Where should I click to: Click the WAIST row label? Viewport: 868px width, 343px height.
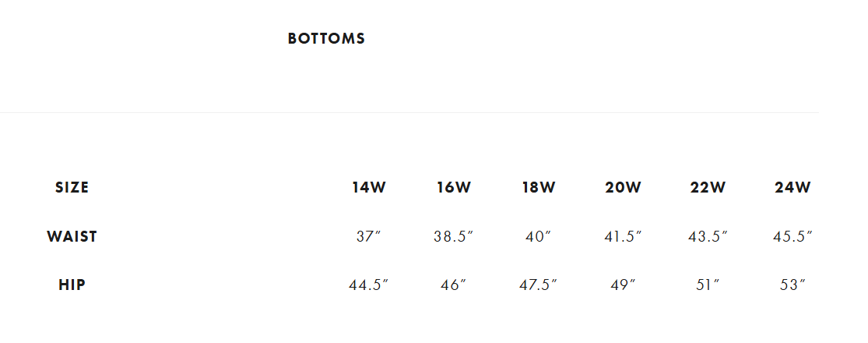[x=72, y=236]
